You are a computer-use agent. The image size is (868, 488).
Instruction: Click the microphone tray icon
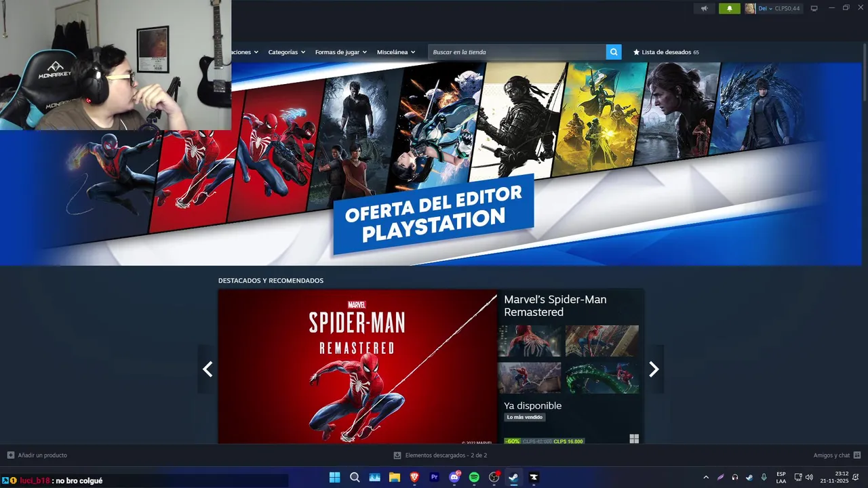pyautogui.click(x=764, y=477)
